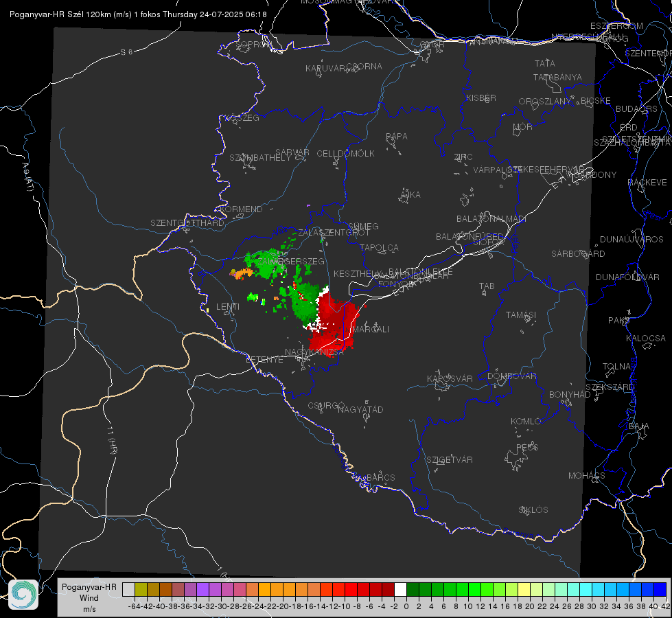Click the 'S 6' road label
The image size is (672, 618).
(x=126, y=52)
